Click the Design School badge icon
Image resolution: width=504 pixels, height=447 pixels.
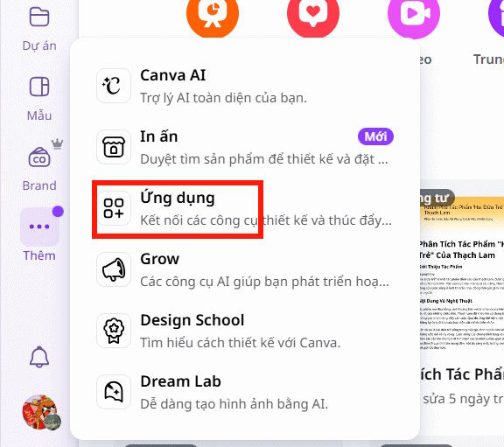(114, 331)
